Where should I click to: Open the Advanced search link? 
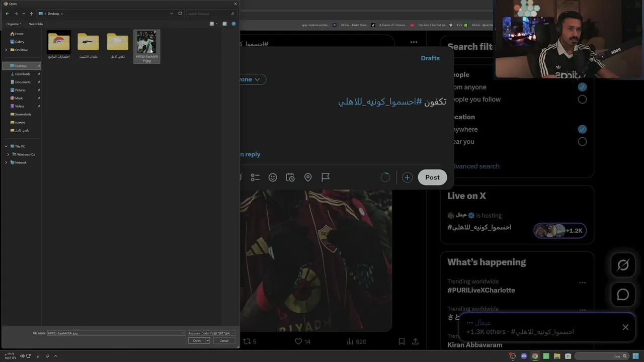pyautogui.click(x=475, y=166)
